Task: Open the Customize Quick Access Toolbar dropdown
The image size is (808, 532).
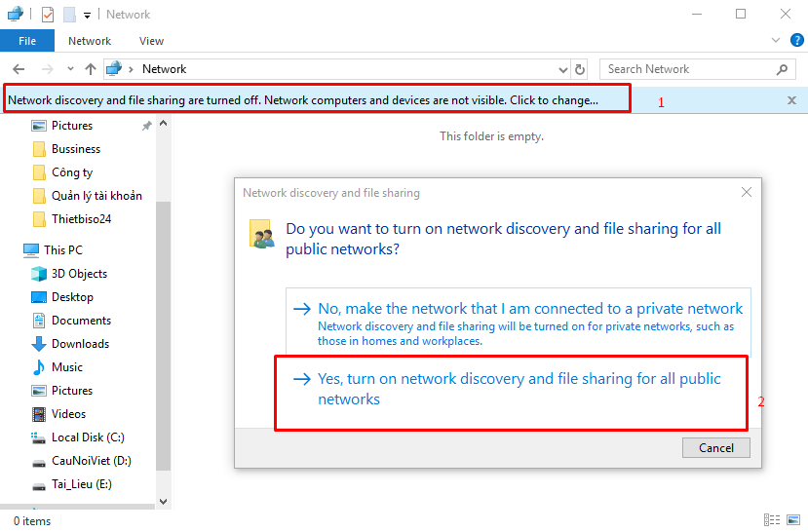Action: coord(87,16)
